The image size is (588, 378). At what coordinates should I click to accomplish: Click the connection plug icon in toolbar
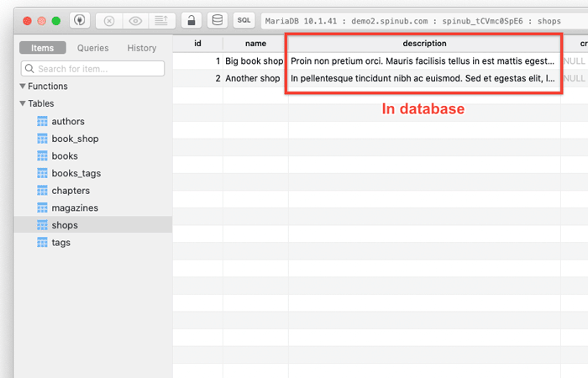(x=81, y=20)
